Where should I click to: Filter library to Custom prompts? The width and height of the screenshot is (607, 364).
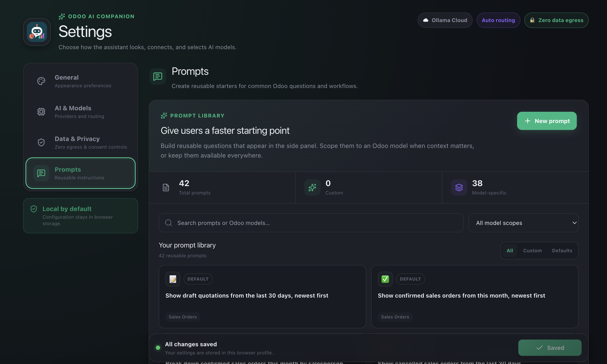[x=532, y=250]
